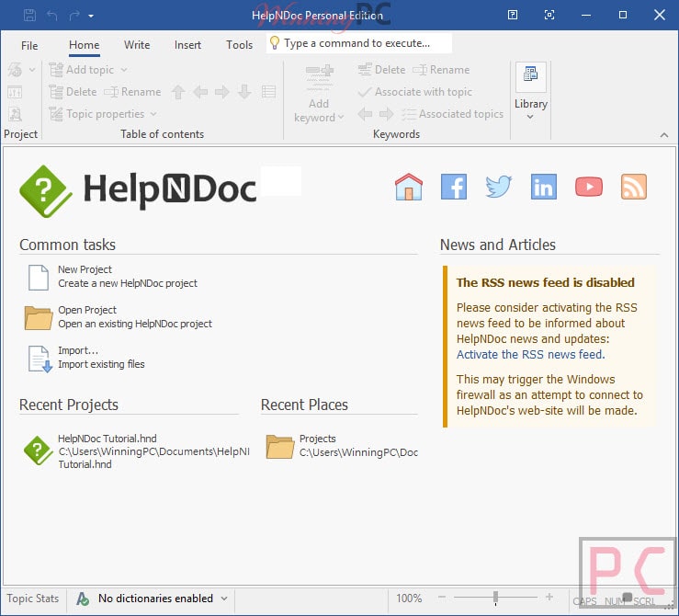
Task: Toggle focus mode icon in title bar
Action: (x=549, y=15)
